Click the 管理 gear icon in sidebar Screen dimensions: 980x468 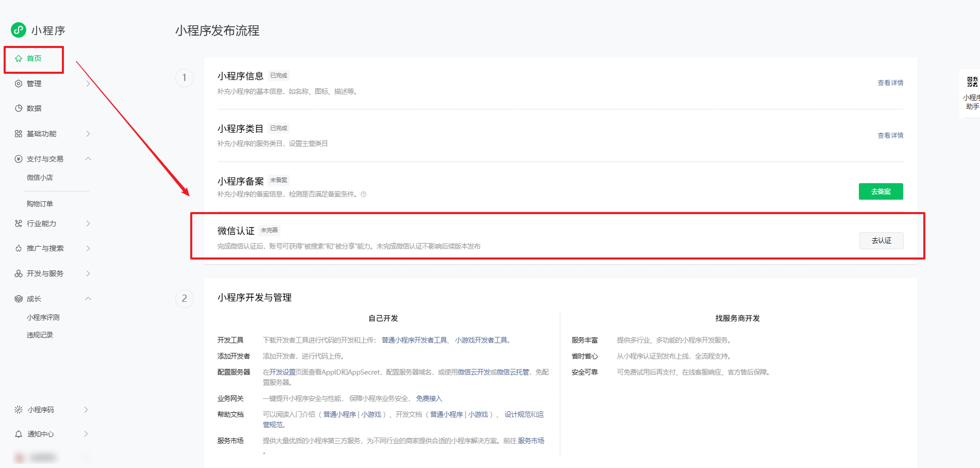[19, 84]
